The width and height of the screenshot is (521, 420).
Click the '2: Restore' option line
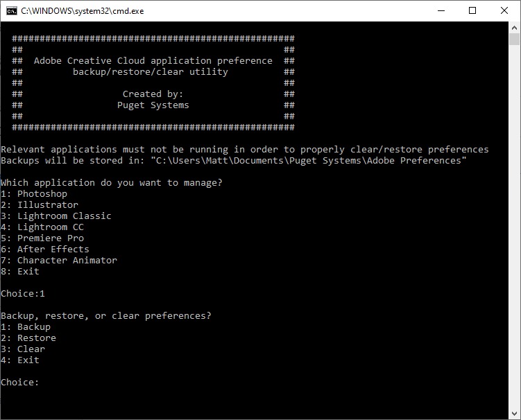pos(28,338)
